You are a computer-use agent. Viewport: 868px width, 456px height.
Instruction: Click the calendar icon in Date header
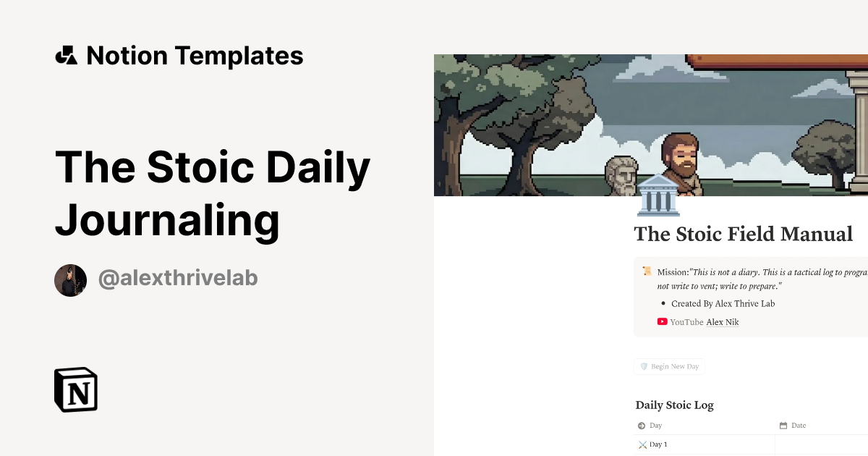(x=783, y=426)
